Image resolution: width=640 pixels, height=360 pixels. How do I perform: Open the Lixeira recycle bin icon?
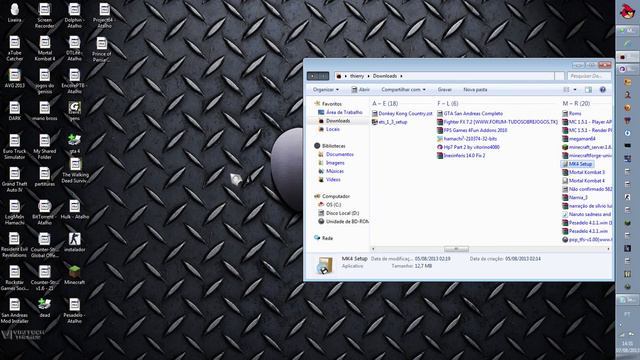pyautogui.click(x=15, y=13)
